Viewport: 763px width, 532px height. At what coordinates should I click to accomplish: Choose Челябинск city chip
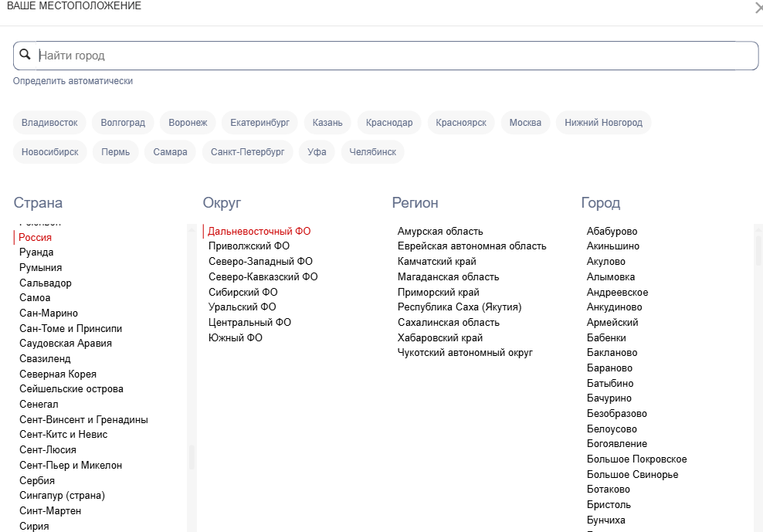[x=372, y=152]
